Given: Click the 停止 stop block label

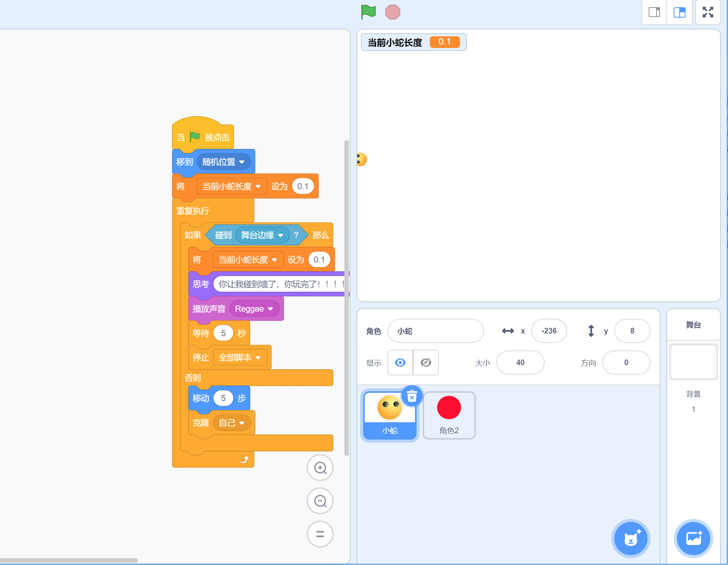Looking at the screenshot, I should point(201,358).
